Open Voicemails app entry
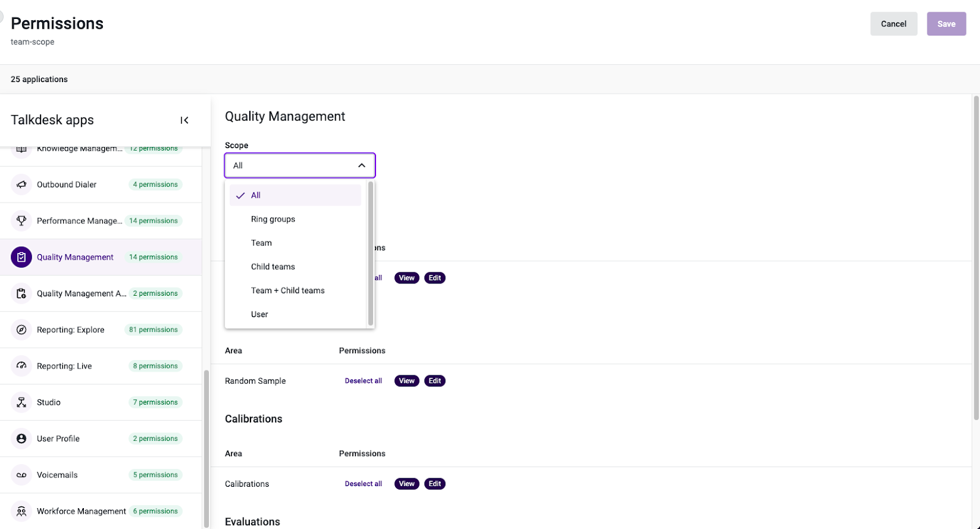980x529 pixels. [x=100, y=475]
